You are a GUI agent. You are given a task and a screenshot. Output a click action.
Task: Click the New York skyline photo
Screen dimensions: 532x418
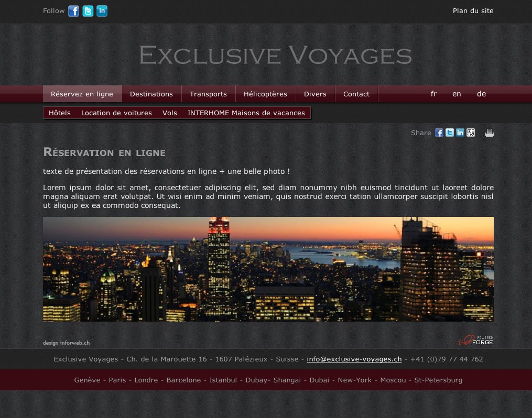(x=268, y=269)
